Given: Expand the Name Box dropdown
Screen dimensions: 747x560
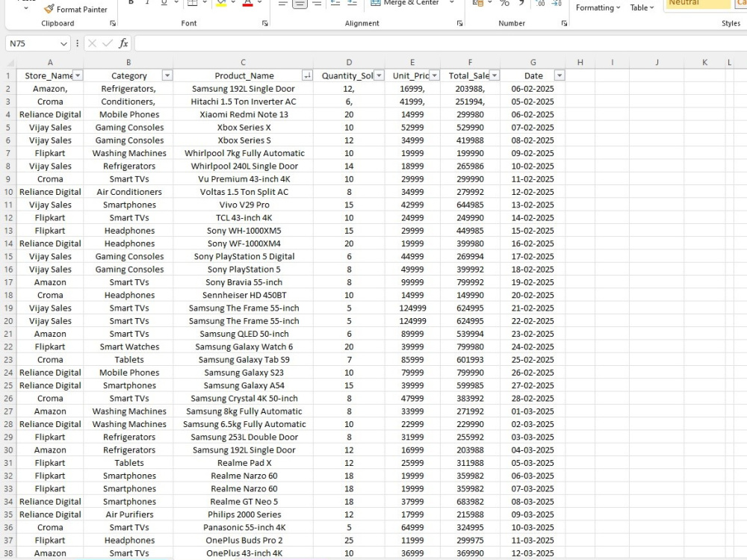Looking at the screenshot, I should (x=63, y=44).
